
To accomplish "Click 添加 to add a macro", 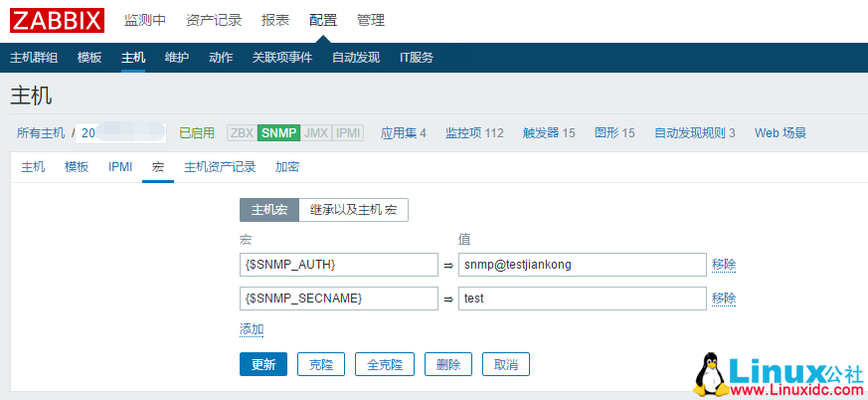I will (x=252, y=329).
